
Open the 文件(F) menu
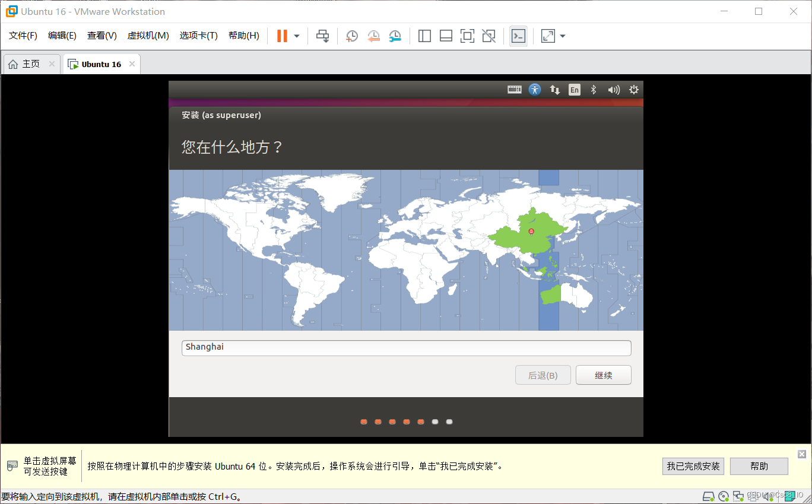click(x=23, y=36)
